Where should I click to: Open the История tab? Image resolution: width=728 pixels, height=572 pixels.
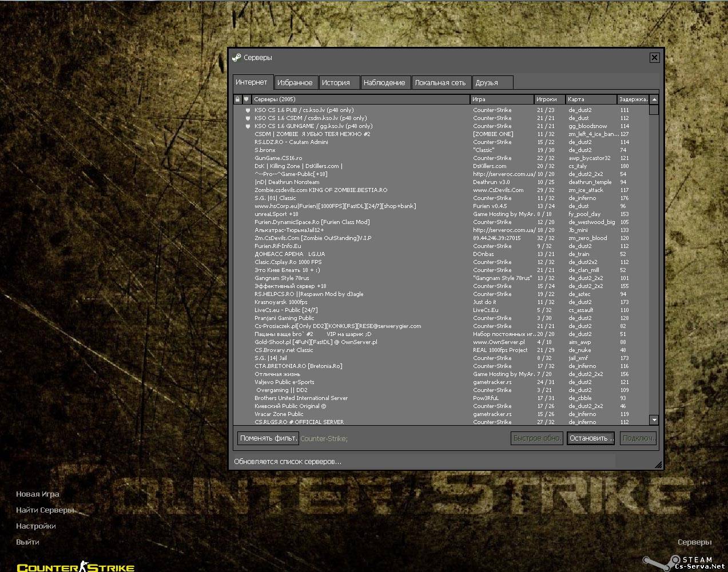click(339, 83)
